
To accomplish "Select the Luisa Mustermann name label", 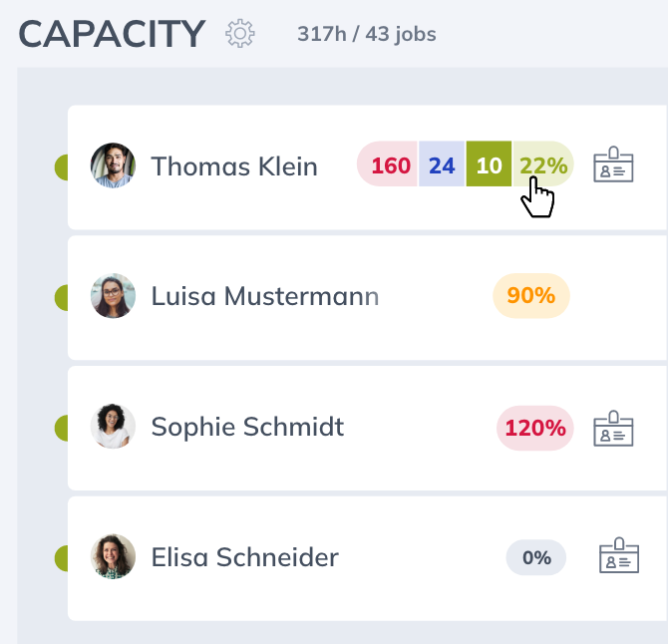I will [265, 296].
